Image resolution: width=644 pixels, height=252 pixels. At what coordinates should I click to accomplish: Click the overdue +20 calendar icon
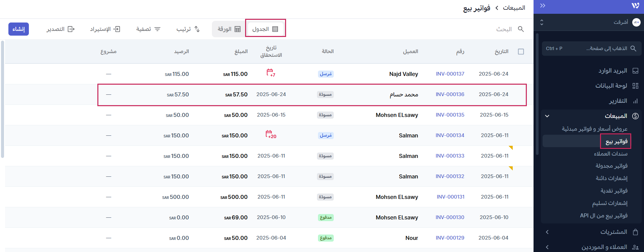coord(271,135)
